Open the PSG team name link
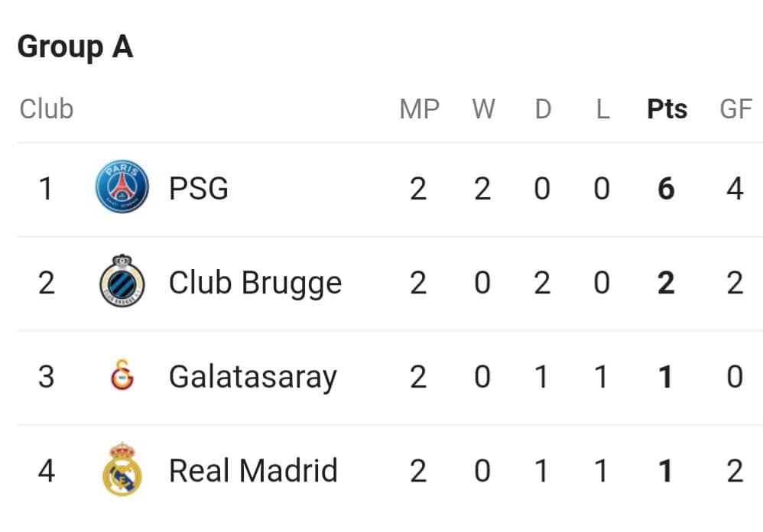Screen dimensions: 763x532 point(199,188)
